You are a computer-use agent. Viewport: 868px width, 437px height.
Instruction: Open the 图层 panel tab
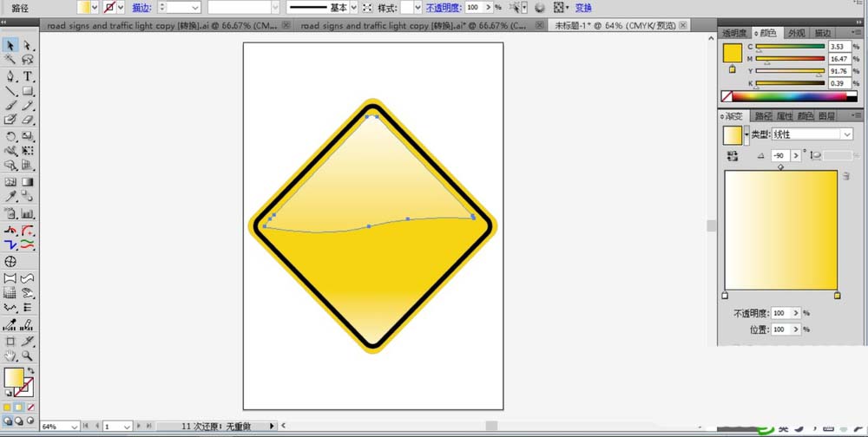pos(826,116)
